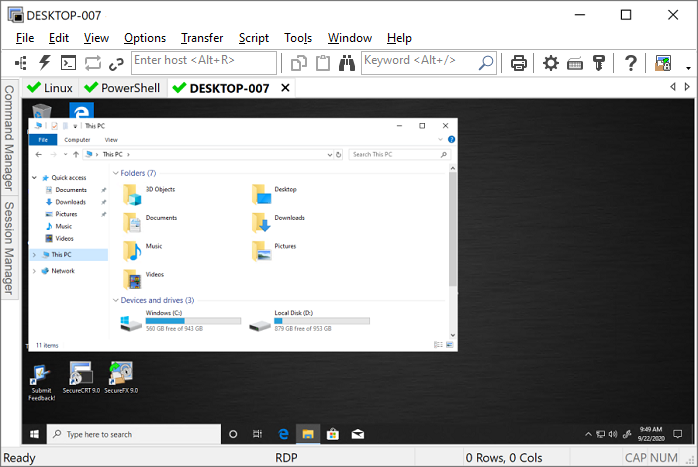Open the Transfer menu
This screenshot has height=467, width=698.
(202, 38)
